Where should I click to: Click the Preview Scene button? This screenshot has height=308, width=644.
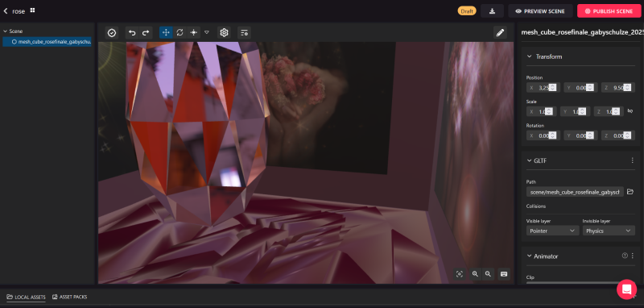pyautogui.click(x=540, y=11)
